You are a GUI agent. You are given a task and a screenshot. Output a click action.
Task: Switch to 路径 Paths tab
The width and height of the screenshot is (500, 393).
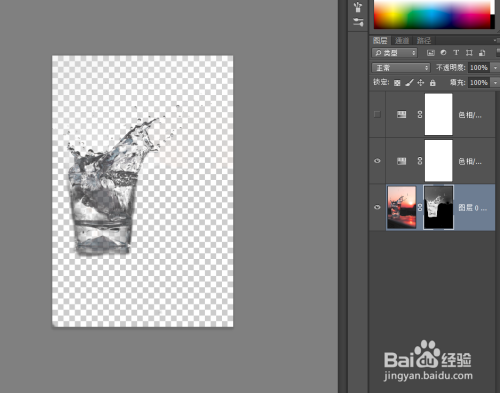coord(424,41)
